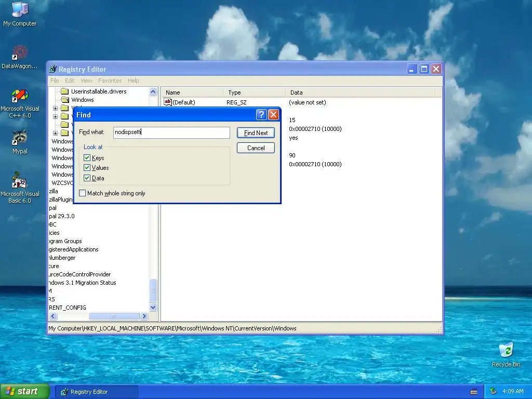
Task: Select the 'zillaPlugin' tree item
Action: point(61,199)
